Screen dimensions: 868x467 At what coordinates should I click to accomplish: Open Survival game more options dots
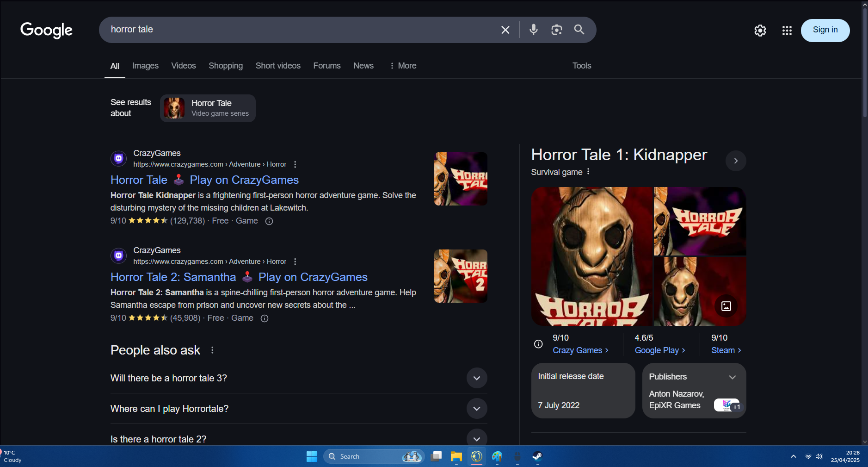588,172
